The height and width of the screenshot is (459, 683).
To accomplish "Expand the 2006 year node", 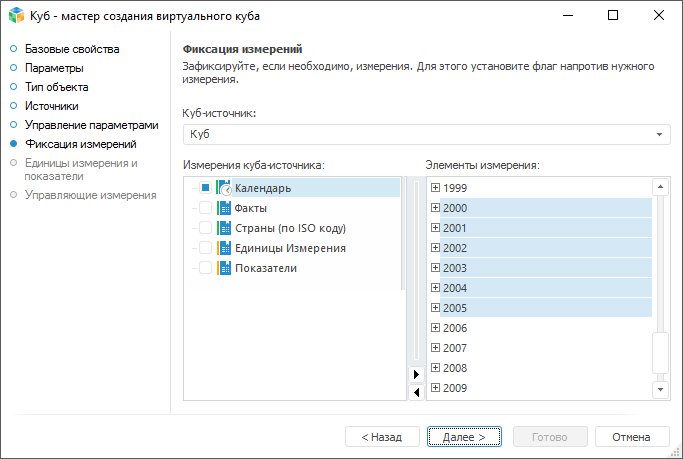I will 435,328.
